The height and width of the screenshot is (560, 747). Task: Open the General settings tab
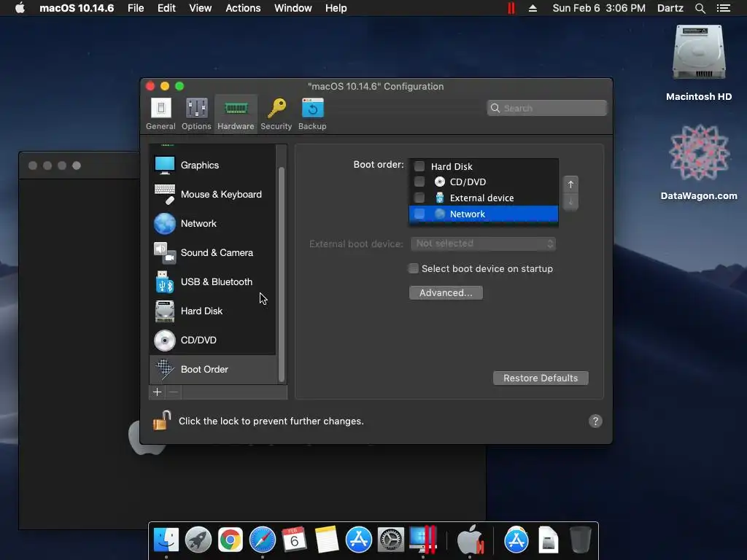(x=160, y=114)
